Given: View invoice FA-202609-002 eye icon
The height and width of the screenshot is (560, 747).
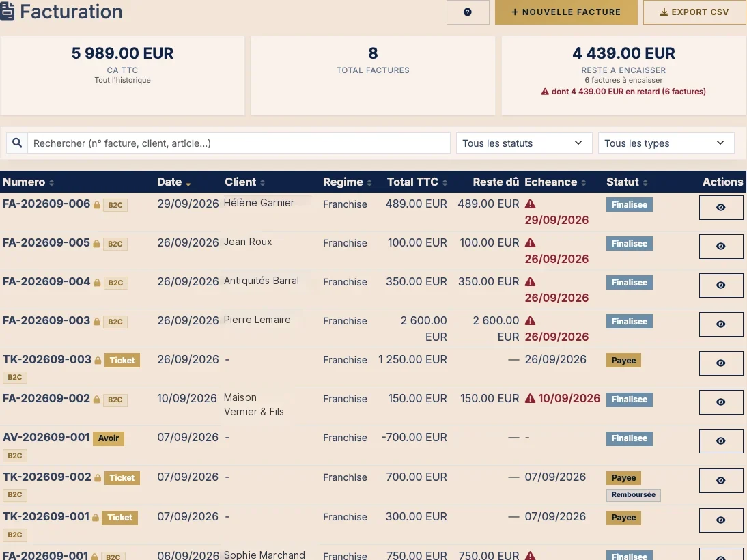Looking at the screenshot, I should click(721, 402).
